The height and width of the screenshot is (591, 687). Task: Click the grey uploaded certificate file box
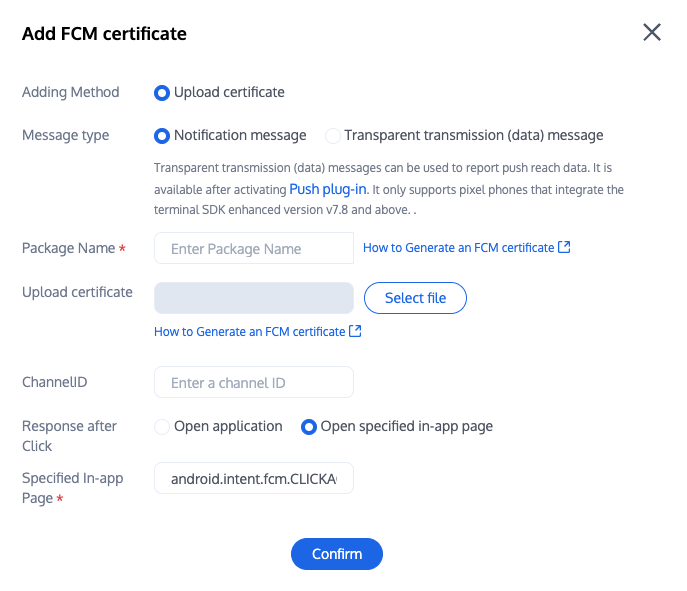pyautogui.click(x=254, y=298)
